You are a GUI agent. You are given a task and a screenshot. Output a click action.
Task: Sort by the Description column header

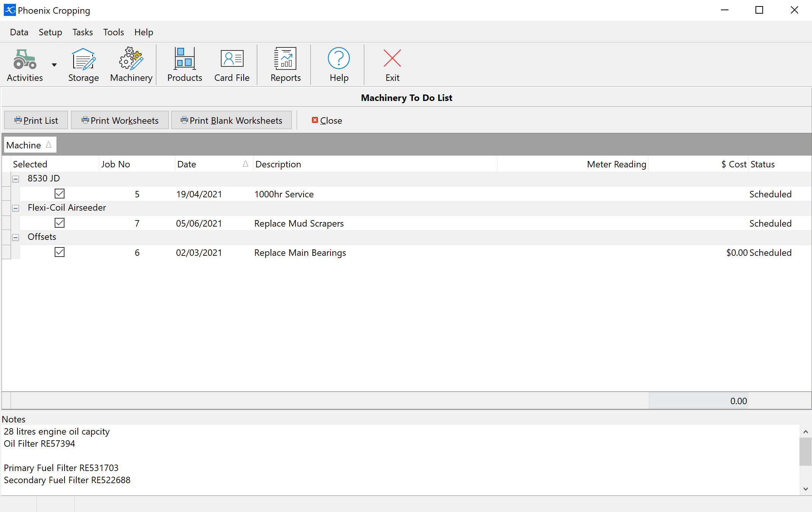click(375, 164)
